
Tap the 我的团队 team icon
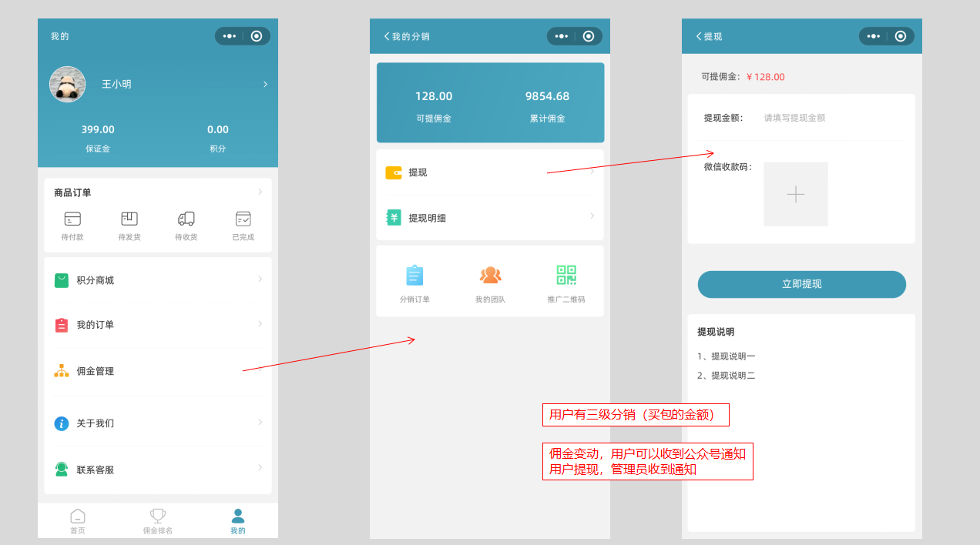[x=490, y=276]
